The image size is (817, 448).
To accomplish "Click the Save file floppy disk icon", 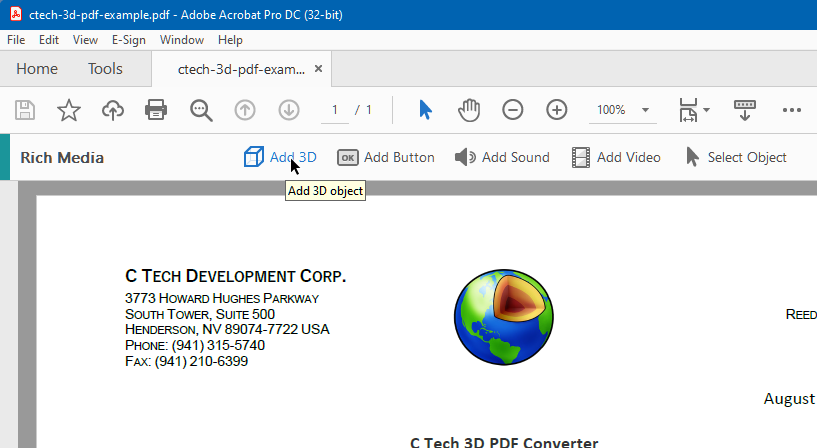I will point(24,110).
